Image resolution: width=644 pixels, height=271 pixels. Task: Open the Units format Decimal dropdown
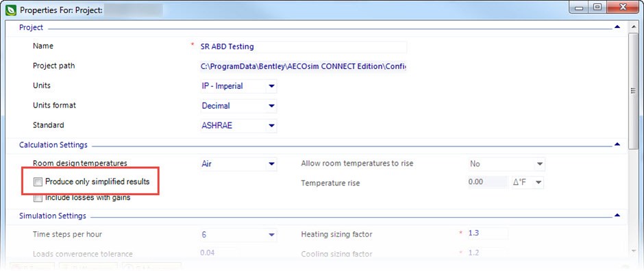pyautogui.click(x=237, y=106)
